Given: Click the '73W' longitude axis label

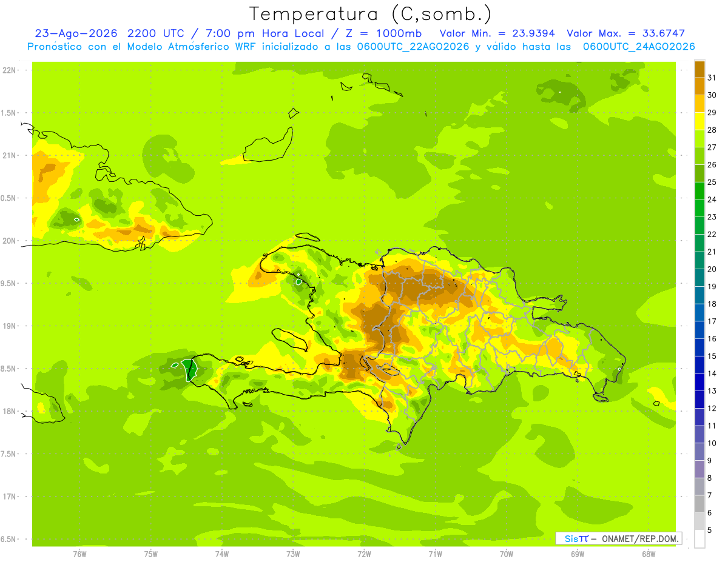Looking at the screenshot, I should click(x=293, y=554).
